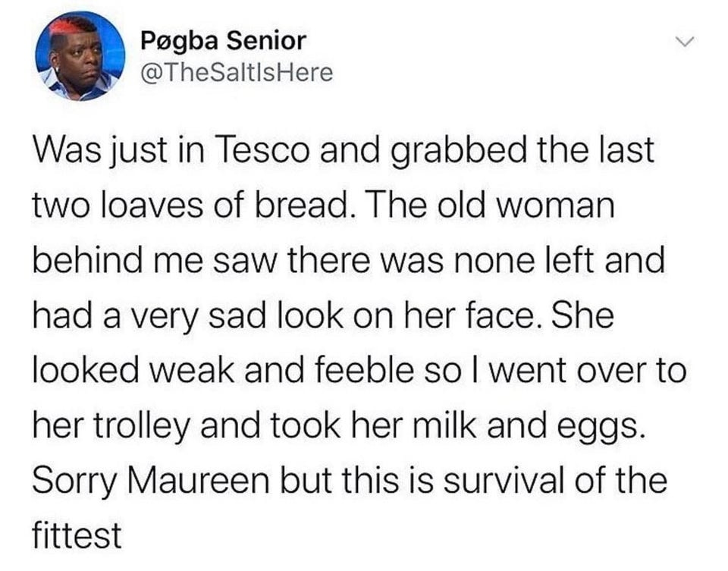Visit the @TheSaltIsHere handle
Image resolution: width=728 pixels, height=571 pixels.
pyautogui.click(x=237, y=72)
